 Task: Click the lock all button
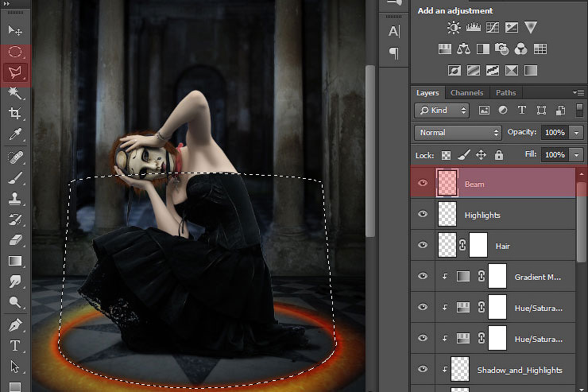(499, 154)
